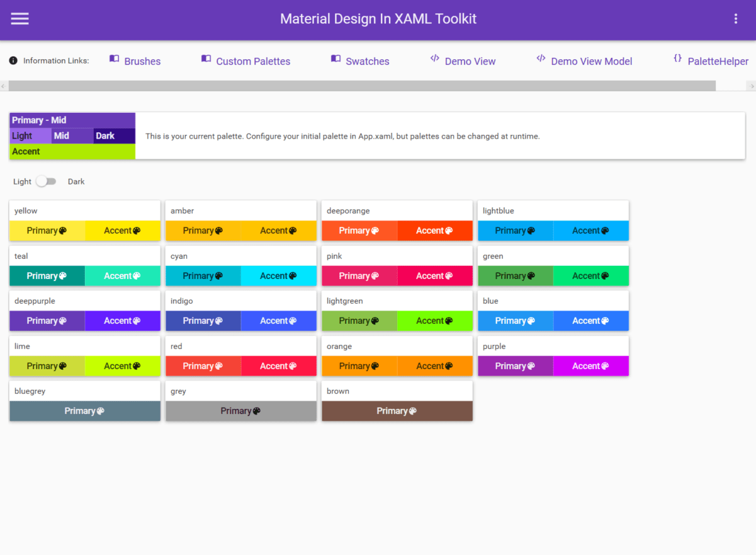Apply the pink Accent color
Viewport: 756px width, 555px height.
point(434,275)
